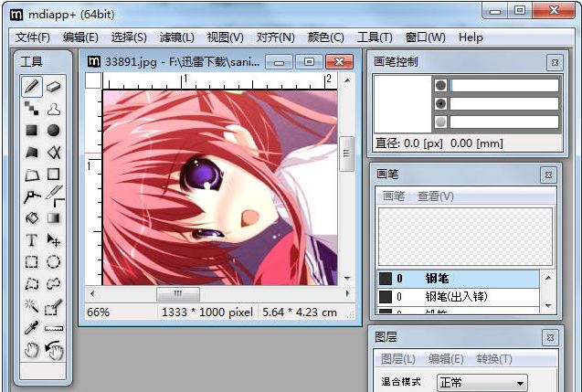This screenshot has height=392, width=582.
Task: Expand the 混合模式 blend mode dropdown
Action: [482, 382]
